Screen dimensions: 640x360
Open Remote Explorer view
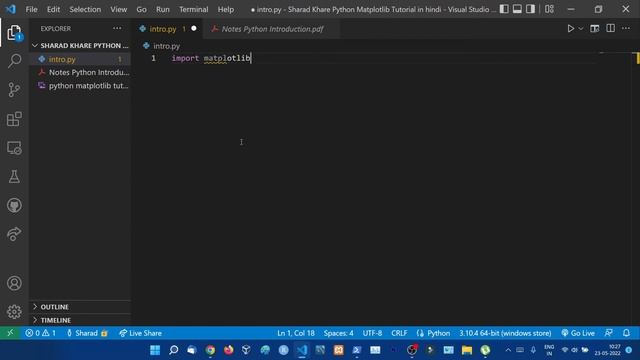click(x=14, y=148)
